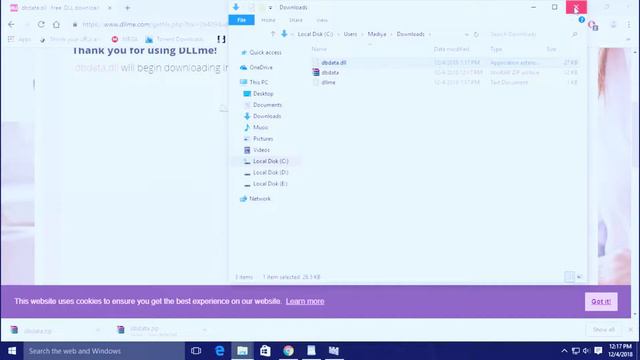Click the Chrome back arrow

pyautogui.click(x=11, y=24)
